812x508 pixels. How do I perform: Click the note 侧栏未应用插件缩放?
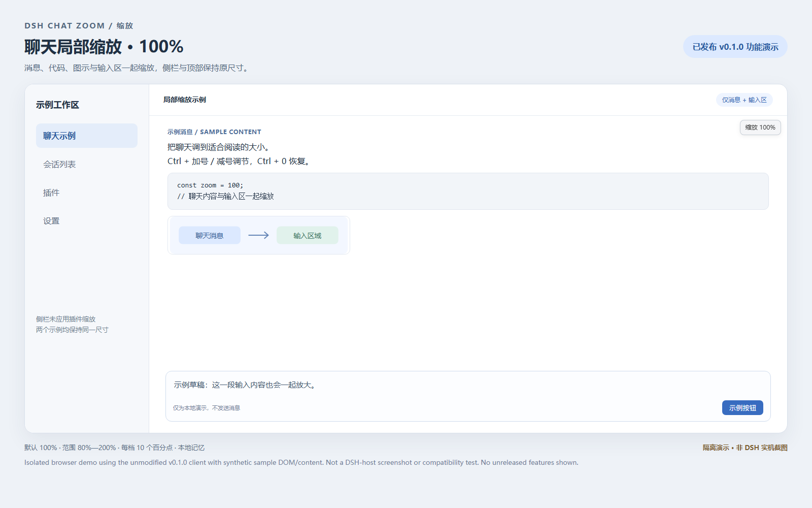click(x=66, y=319)
